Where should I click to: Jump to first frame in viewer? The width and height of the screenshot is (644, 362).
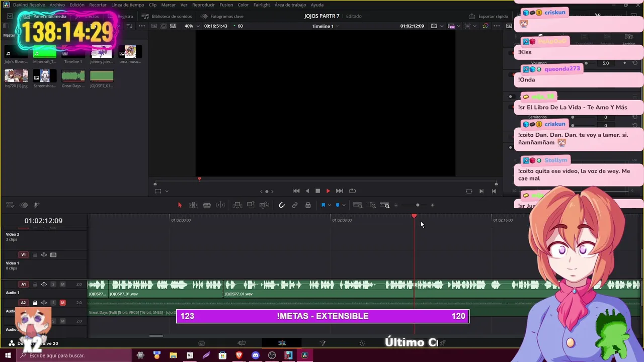coord(296,191)
